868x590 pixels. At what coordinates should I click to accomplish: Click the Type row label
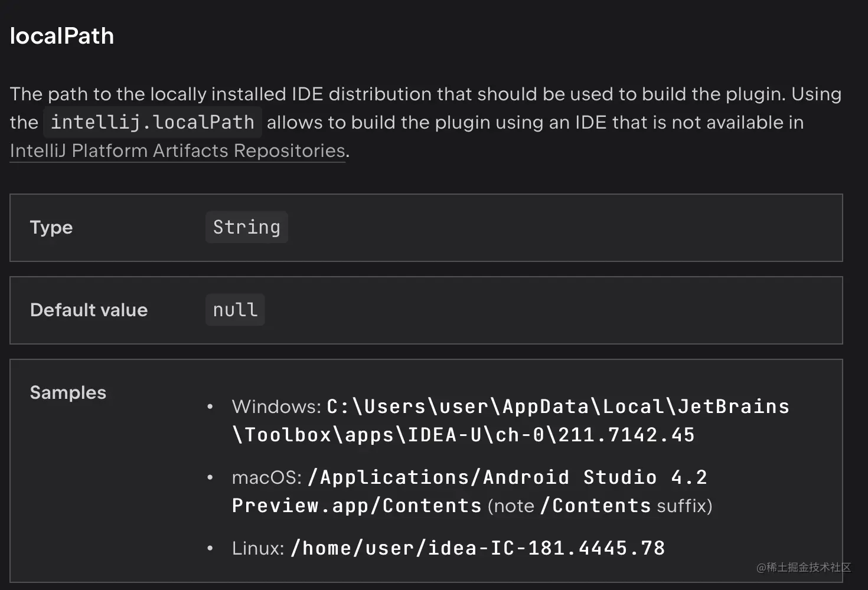(51, 227)
